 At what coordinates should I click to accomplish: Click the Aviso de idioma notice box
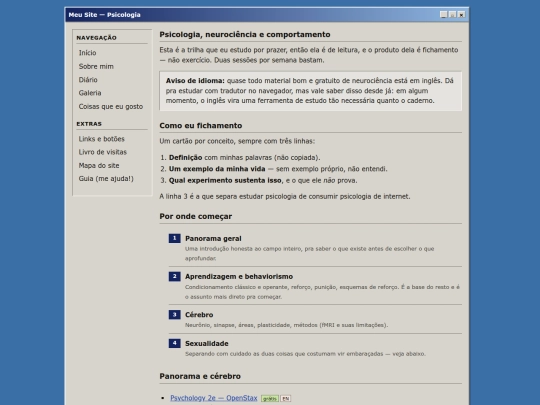coord(311,91)
